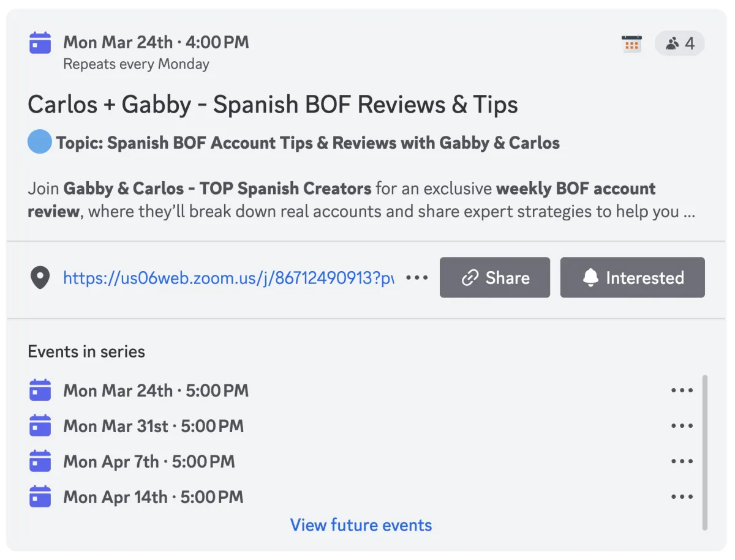
Task: Click the events series scrollbar
Action: coord(704,453)
